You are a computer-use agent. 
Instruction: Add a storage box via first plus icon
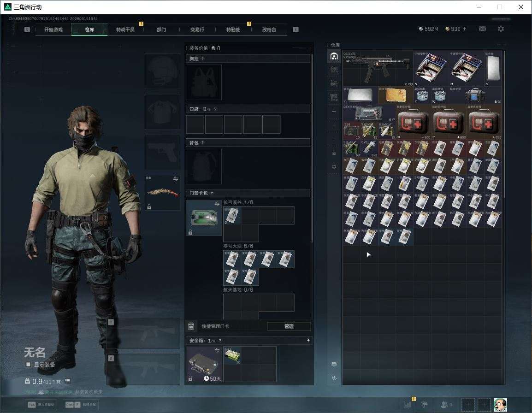334,111
